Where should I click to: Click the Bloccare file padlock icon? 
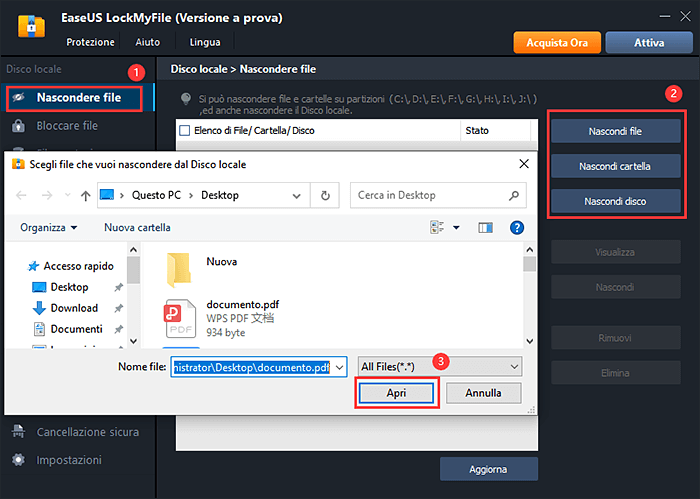pos(18,126)
